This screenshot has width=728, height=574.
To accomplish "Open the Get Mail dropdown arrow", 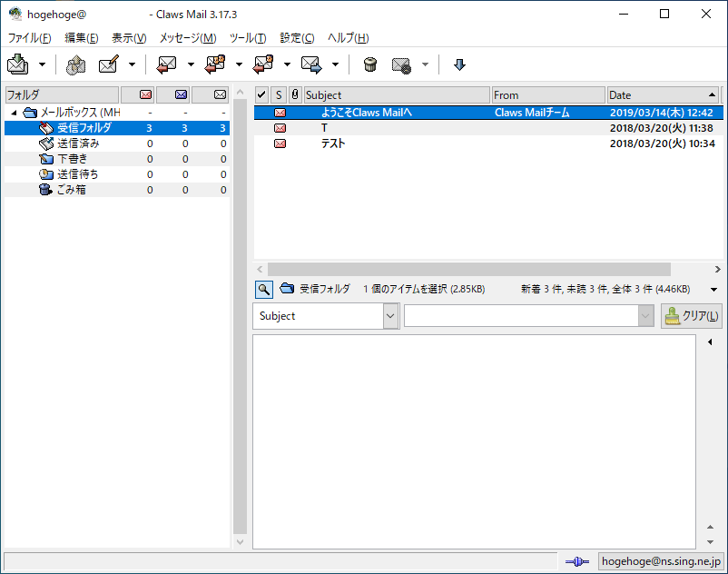I will 42,64.
